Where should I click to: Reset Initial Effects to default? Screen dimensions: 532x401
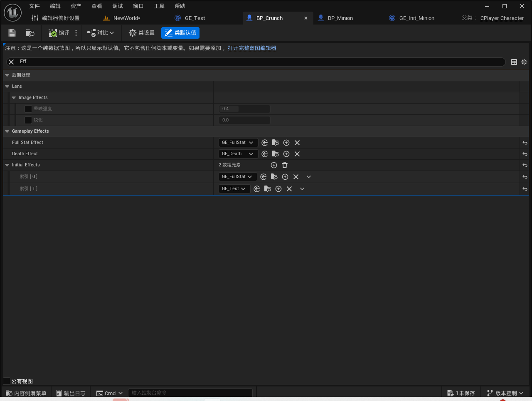point(525,165)
